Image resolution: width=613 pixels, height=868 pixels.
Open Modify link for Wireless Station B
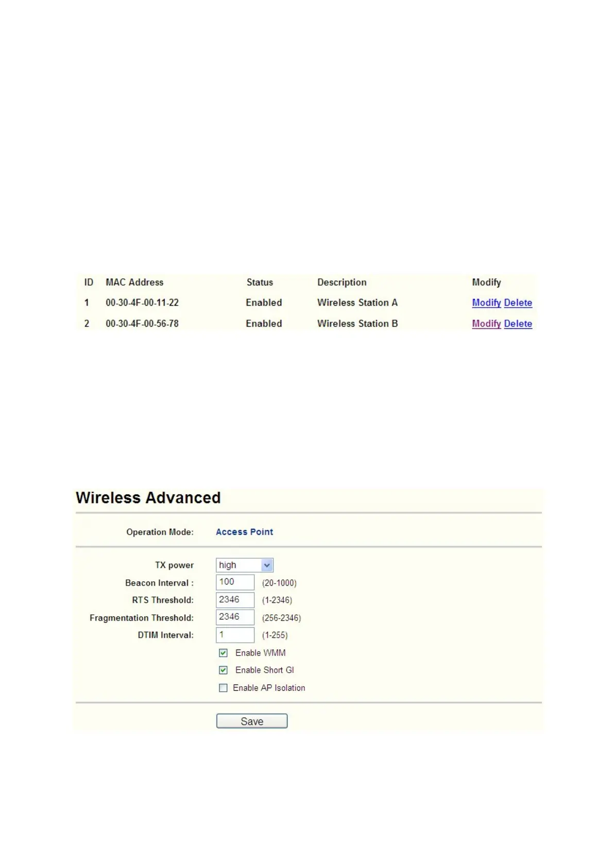point(486,324)
